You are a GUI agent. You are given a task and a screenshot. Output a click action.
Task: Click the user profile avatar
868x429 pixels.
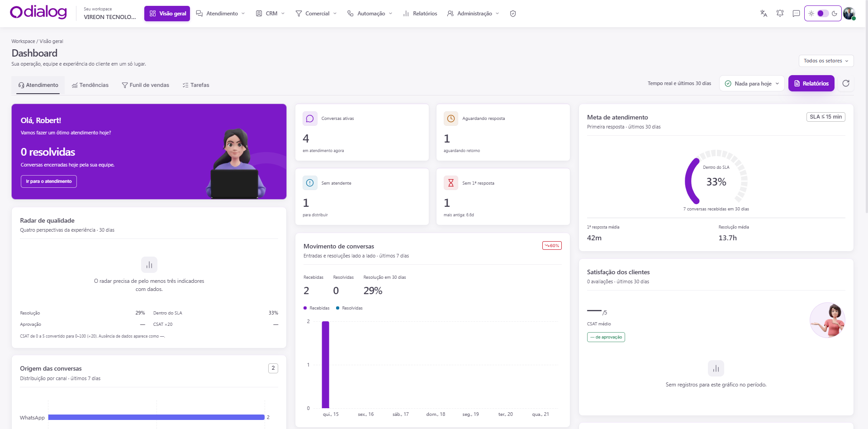point(849,14)
